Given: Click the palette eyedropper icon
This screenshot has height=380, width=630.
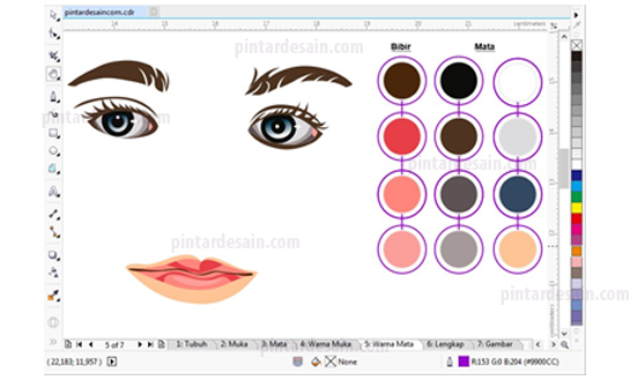Looking at the screenshot, I should pos(577,26).
